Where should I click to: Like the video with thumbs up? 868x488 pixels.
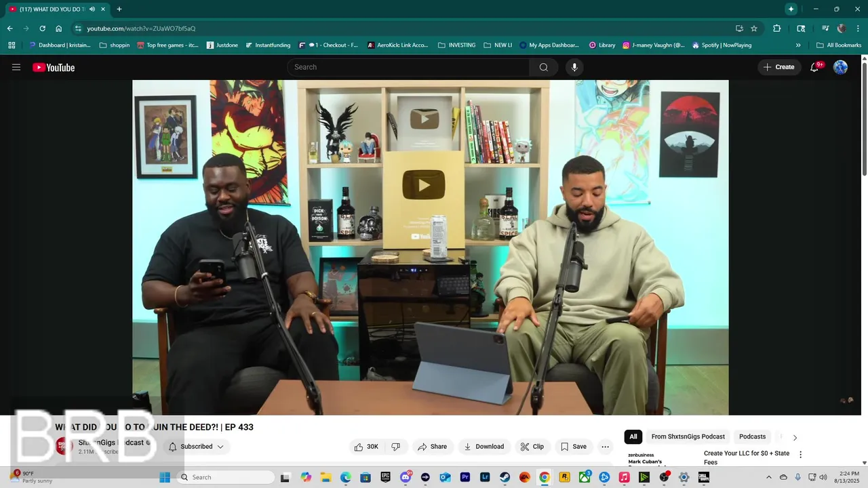point(366,447)
